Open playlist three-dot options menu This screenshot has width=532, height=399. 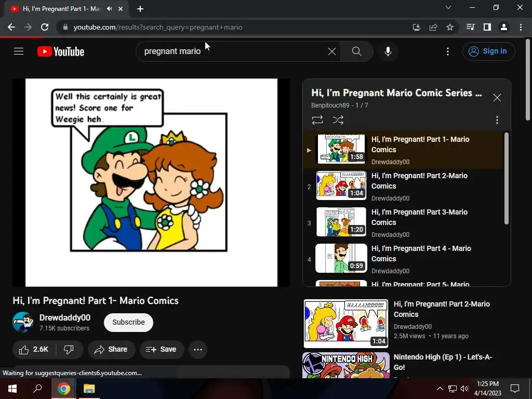coord(497,120)
